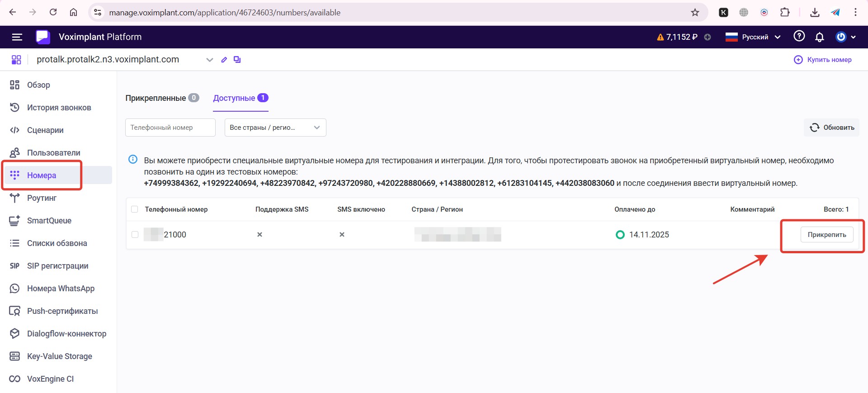
Task: Click the info icon beside test numbers notice
Action: click(133, 159)
